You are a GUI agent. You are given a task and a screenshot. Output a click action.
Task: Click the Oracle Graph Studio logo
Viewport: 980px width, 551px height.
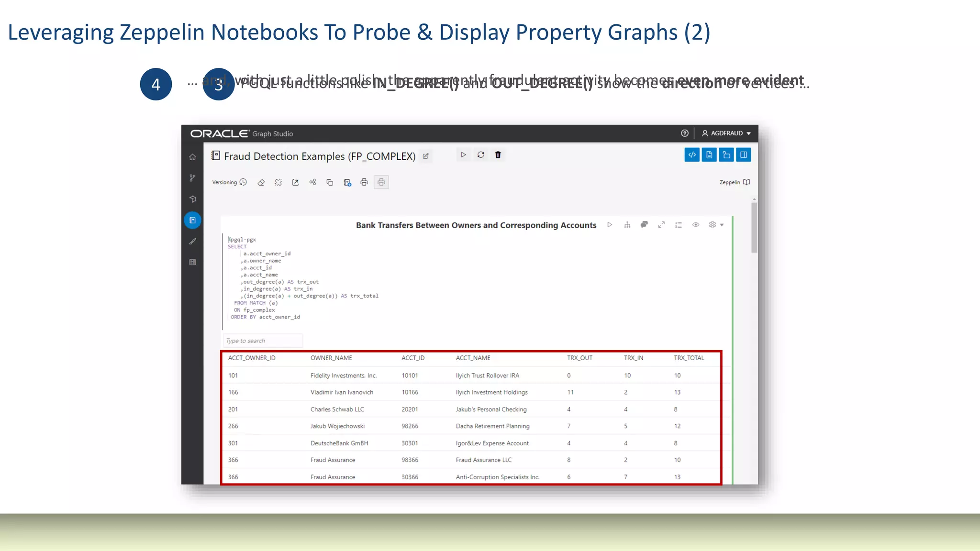[242, 133]
